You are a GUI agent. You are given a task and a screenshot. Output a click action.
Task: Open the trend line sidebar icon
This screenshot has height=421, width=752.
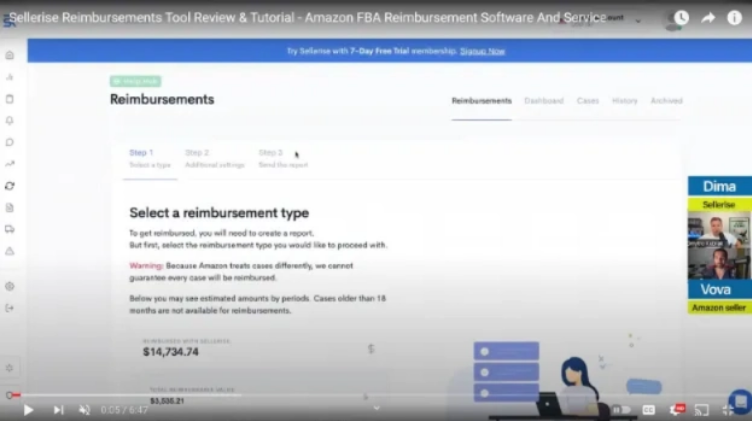10,164
